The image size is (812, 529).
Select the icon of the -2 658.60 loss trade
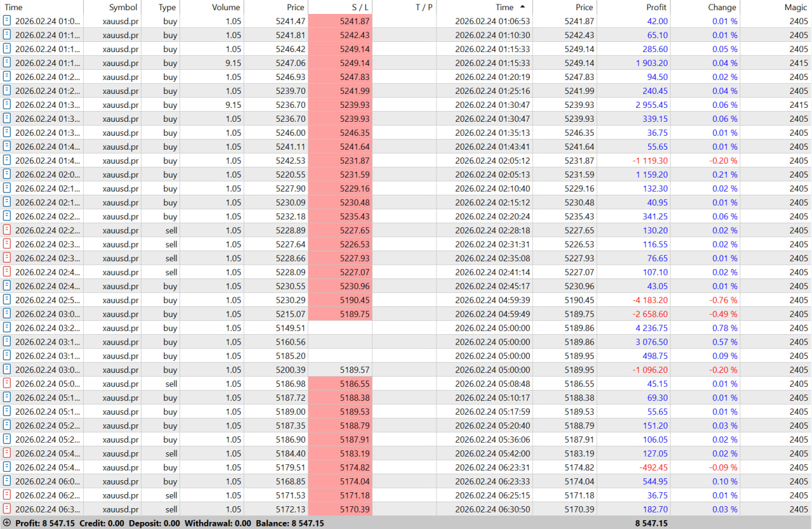[7, 314]
